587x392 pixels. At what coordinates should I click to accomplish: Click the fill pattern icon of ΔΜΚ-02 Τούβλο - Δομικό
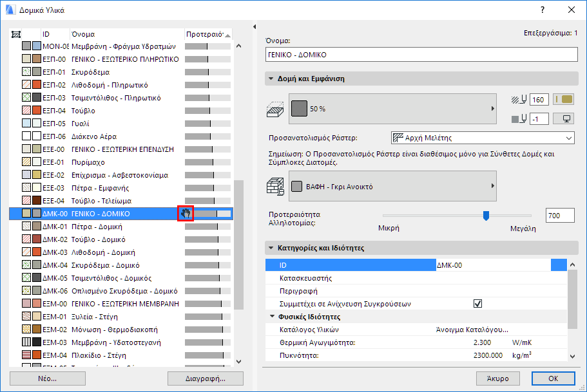coord(26,239)
